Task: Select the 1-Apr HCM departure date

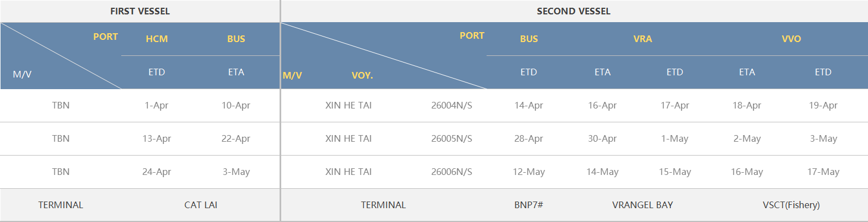Action: [x=156, y=105]
